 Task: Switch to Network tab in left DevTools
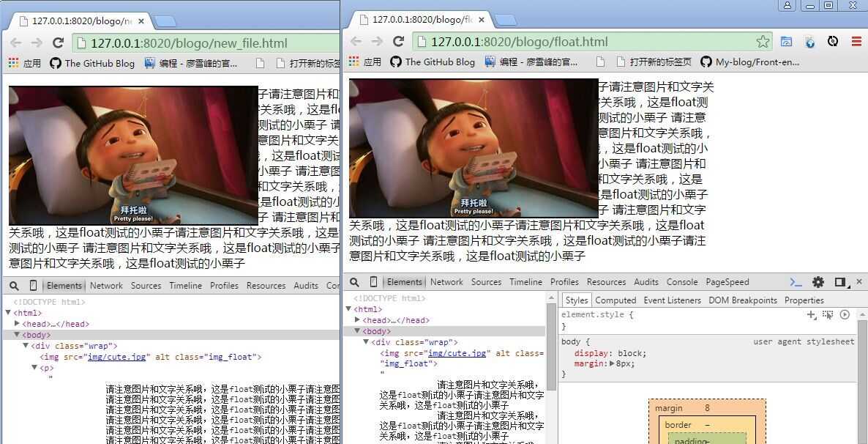[106, 286]
